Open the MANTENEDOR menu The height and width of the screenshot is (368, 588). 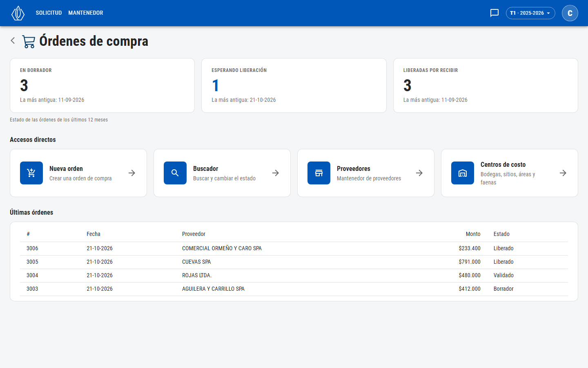pos(86,13)
